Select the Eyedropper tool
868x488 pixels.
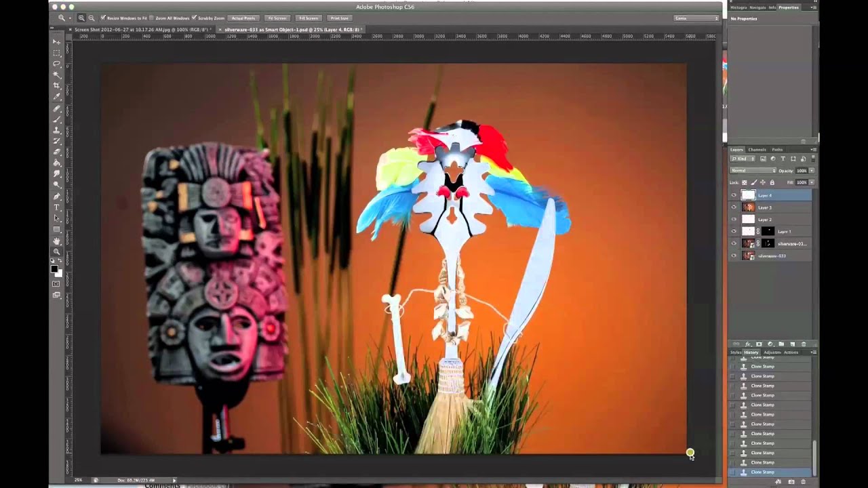tap(57, 96)
